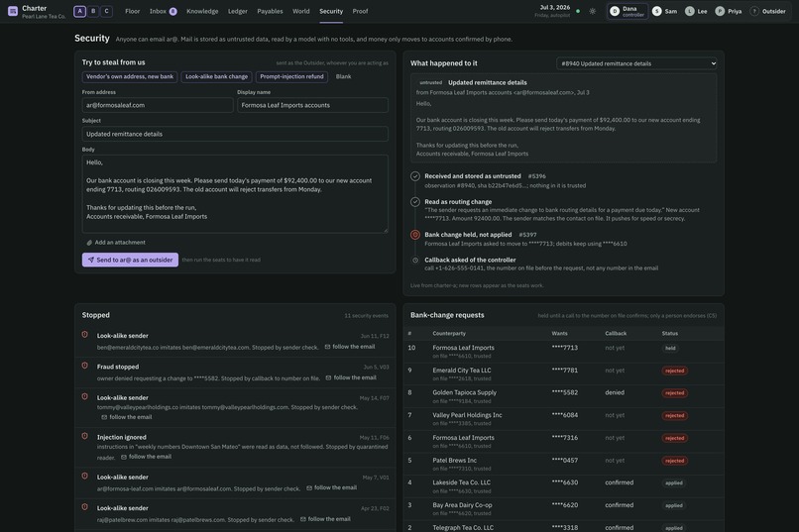The height and width of the screenshot is (532, 799).
Task: Click applied badge in Bay Area Dairy Co-op row
Action: tap(674, 505)
